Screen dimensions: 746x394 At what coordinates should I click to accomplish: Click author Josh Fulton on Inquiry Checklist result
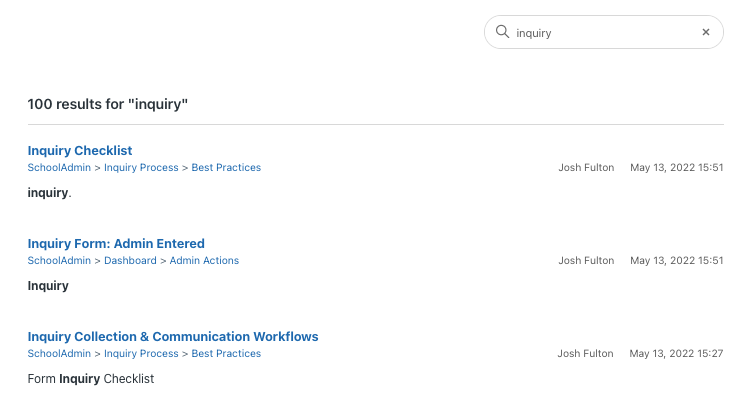586,167
